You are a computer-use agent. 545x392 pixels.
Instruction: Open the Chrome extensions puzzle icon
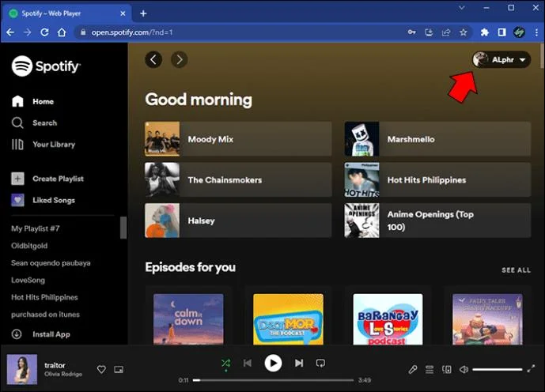pos(485,32)
